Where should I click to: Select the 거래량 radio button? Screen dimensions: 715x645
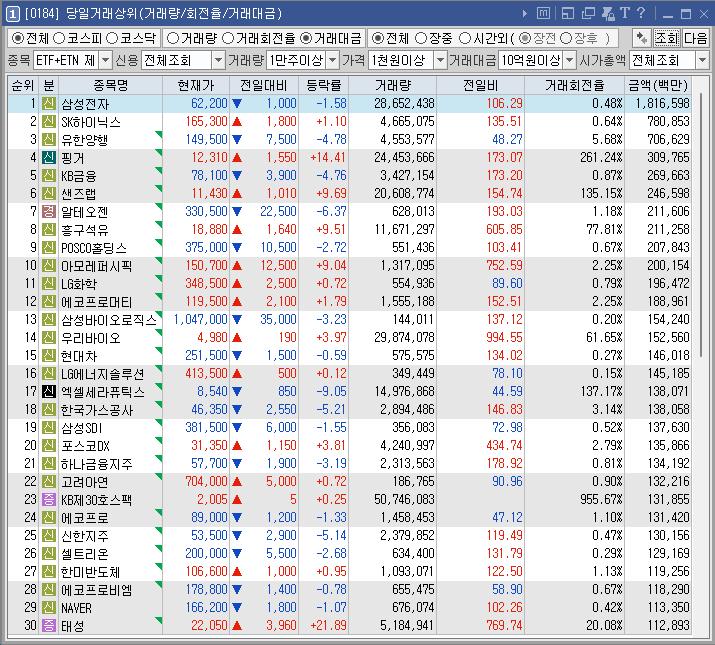172,38
